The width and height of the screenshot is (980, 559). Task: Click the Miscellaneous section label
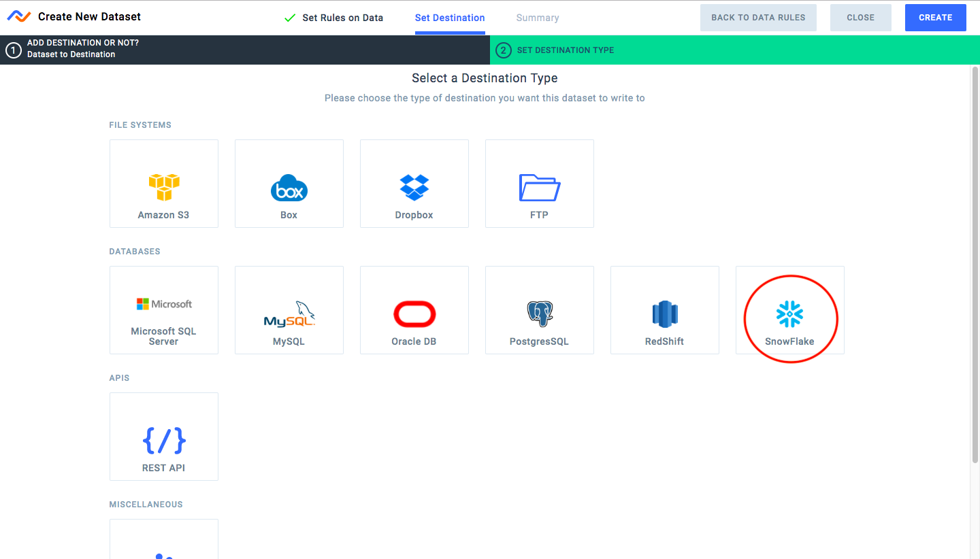click(146, 505)
